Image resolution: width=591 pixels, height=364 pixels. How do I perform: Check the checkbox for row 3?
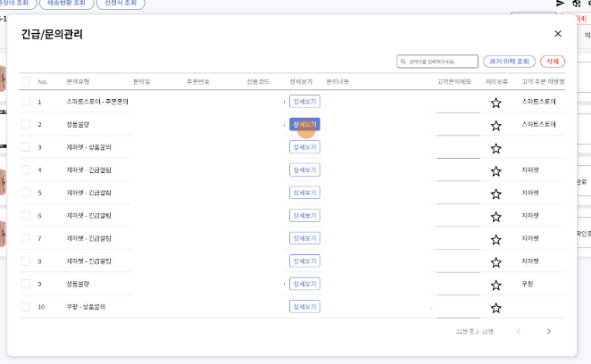click(25, 147)
